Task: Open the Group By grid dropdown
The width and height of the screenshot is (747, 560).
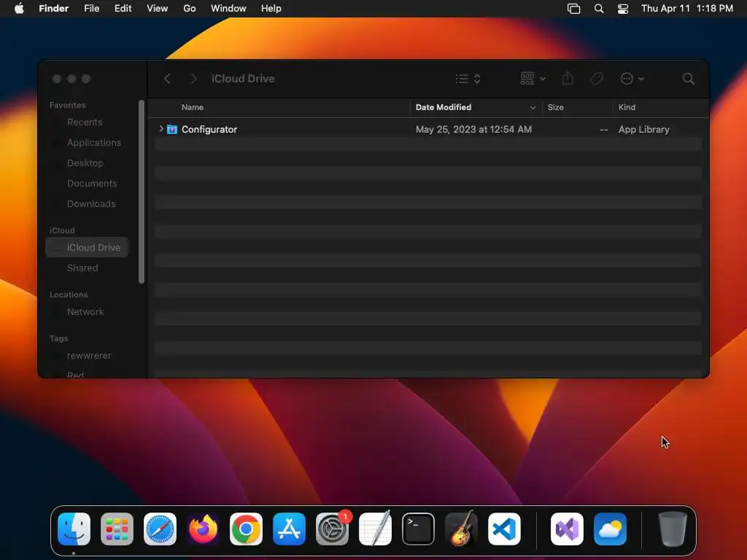Action: point(533,79)
